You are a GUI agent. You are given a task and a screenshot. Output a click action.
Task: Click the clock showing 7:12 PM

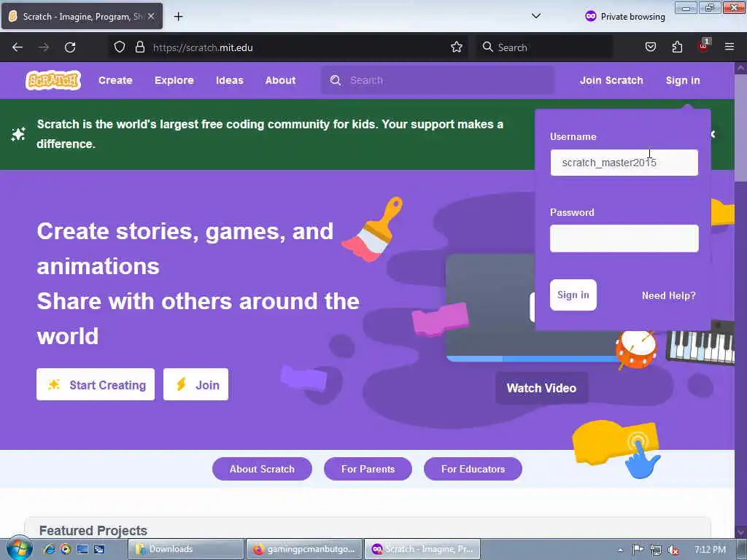pos(710,550)
